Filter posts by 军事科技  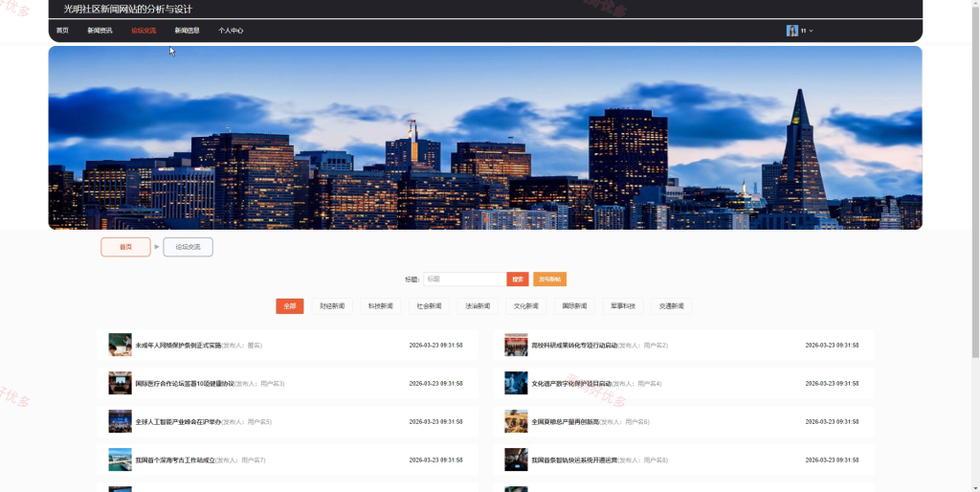(623, 306)
